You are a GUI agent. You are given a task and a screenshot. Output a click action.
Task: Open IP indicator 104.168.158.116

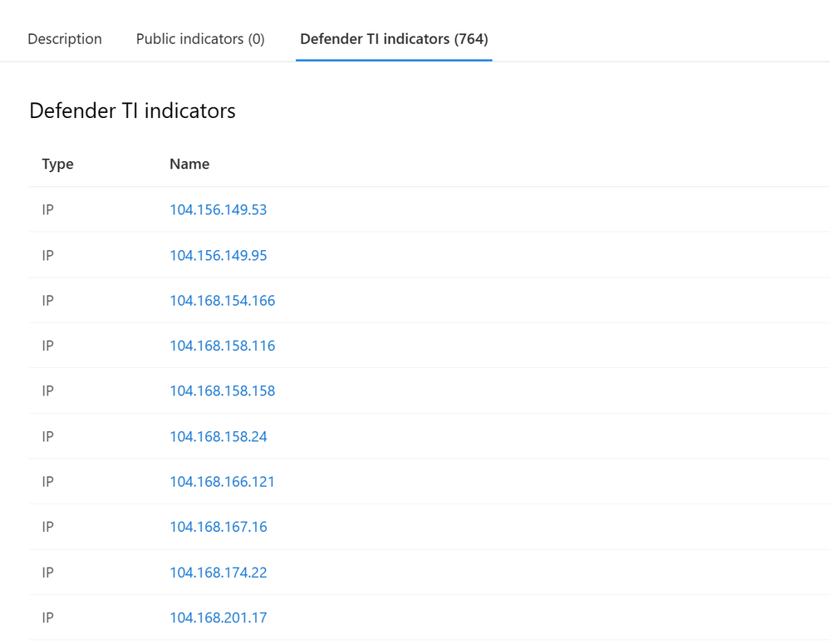point(223,346)
